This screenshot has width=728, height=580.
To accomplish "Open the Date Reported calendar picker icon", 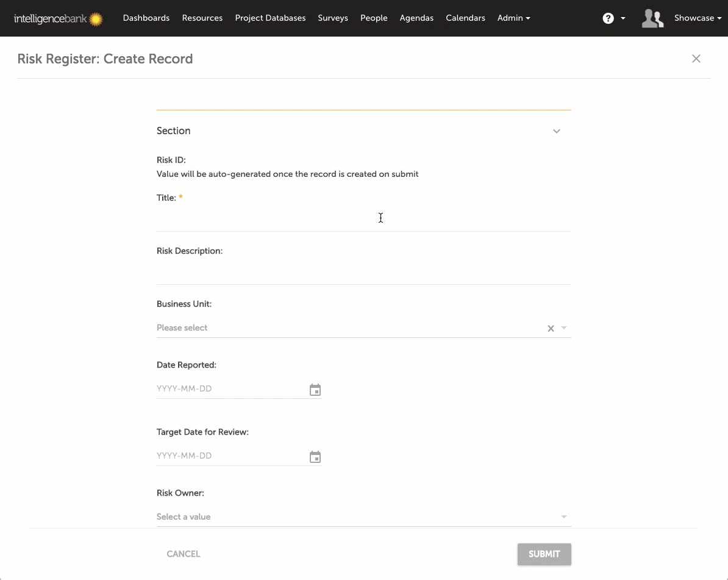I will [315, 390].
